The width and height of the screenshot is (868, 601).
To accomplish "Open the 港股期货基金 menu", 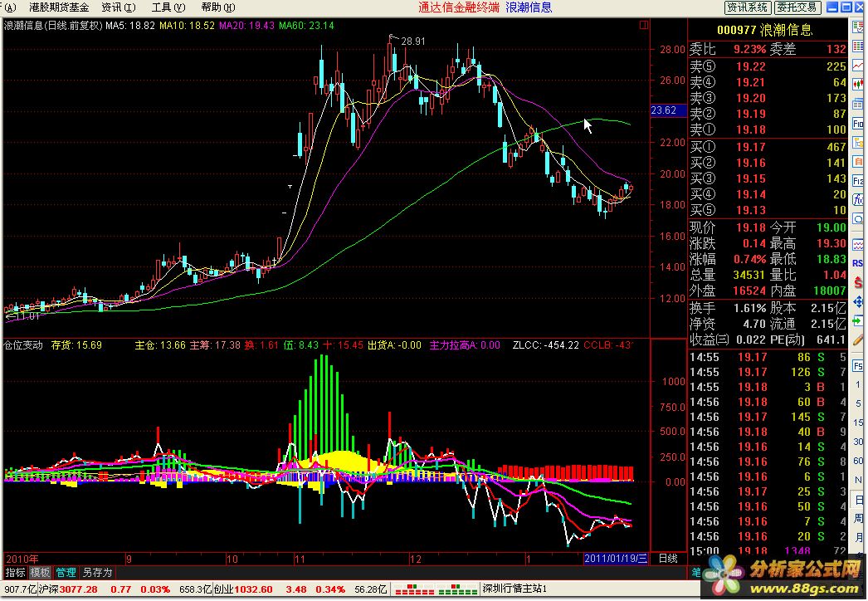I will point(59,7).
